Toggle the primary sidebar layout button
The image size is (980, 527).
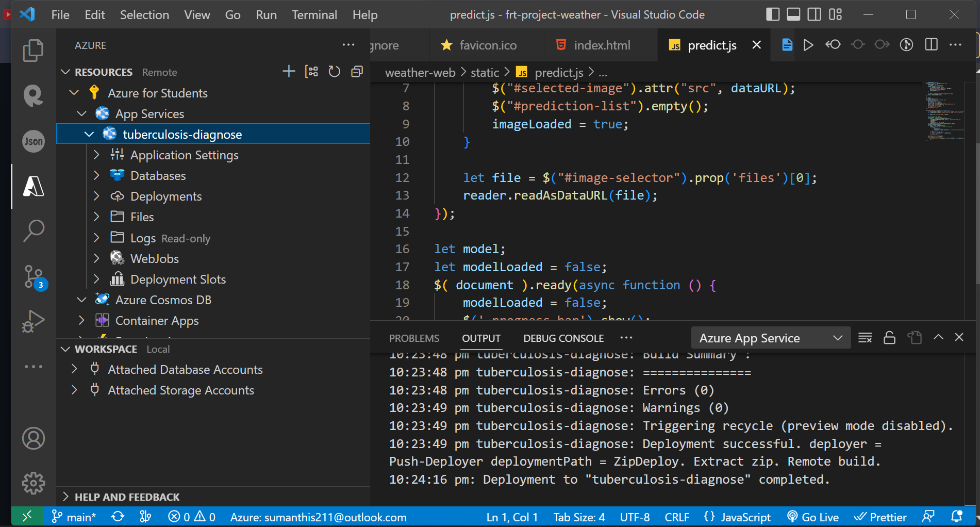(772, 14)
